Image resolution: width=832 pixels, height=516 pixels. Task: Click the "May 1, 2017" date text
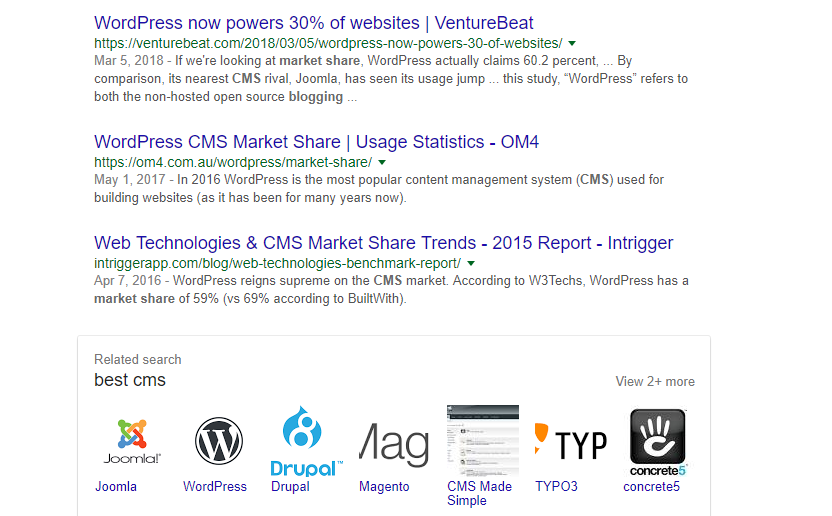[130, 179]
